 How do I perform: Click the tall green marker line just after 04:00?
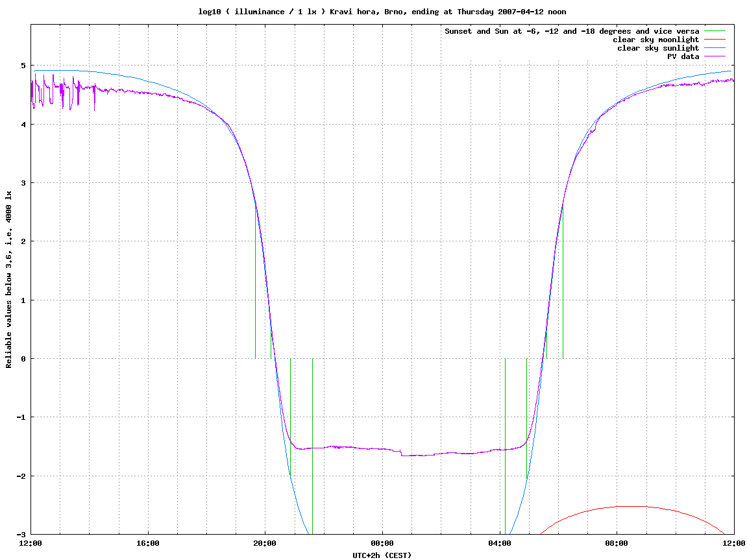(505, 446)
